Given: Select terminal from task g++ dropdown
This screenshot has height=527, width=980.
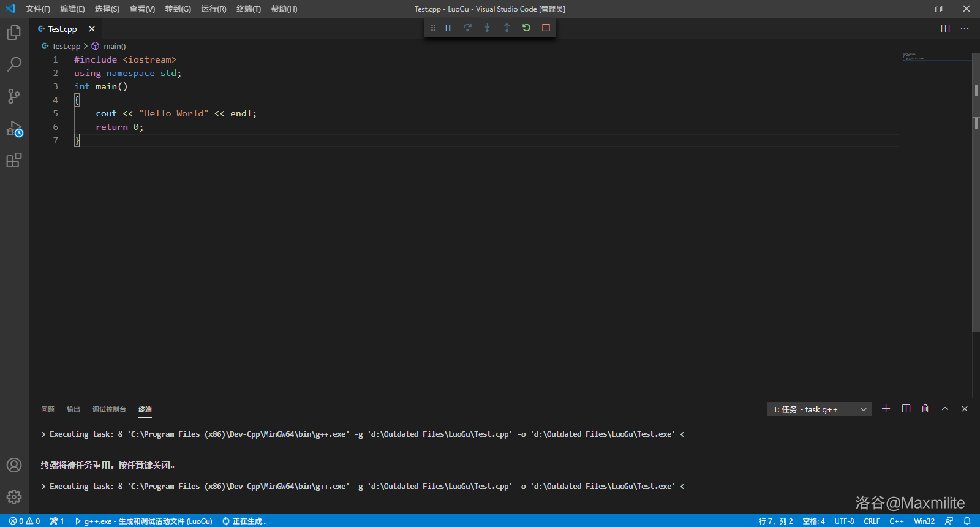Looking at the screenshot, I should click(x=820, y=409).
